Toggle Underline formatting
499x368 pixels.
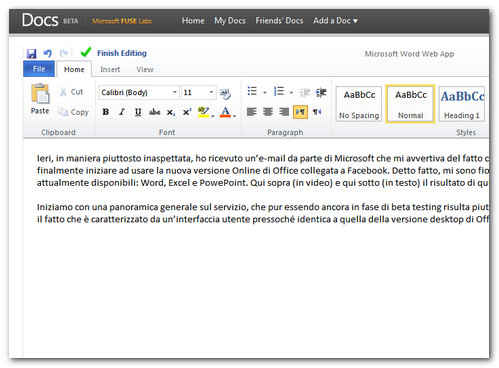point(138,112)
